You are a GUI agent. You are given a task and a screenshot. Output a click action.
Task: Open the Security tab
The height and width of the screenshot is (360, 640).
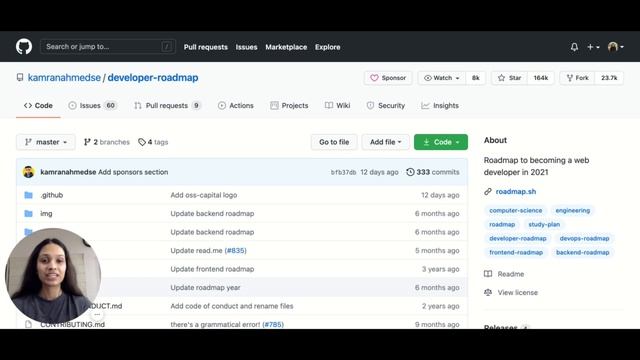point(386,105)
